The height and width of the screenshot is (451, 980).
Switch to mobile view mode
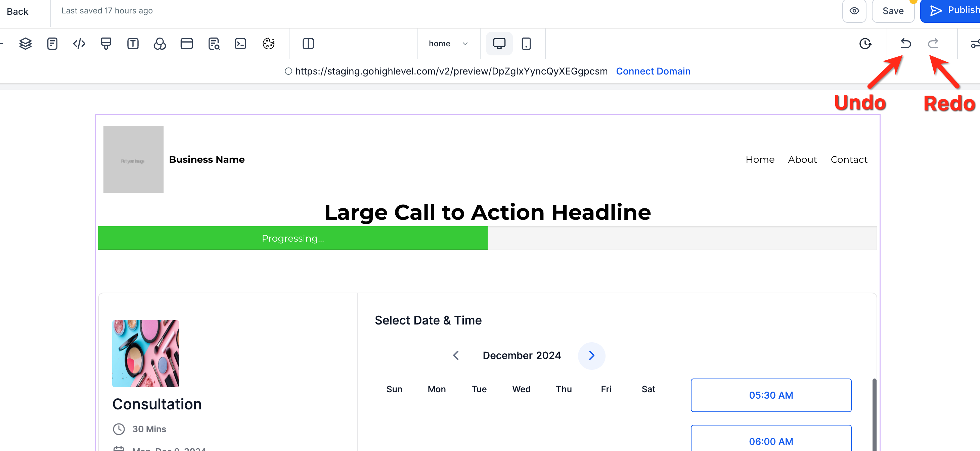526,44
